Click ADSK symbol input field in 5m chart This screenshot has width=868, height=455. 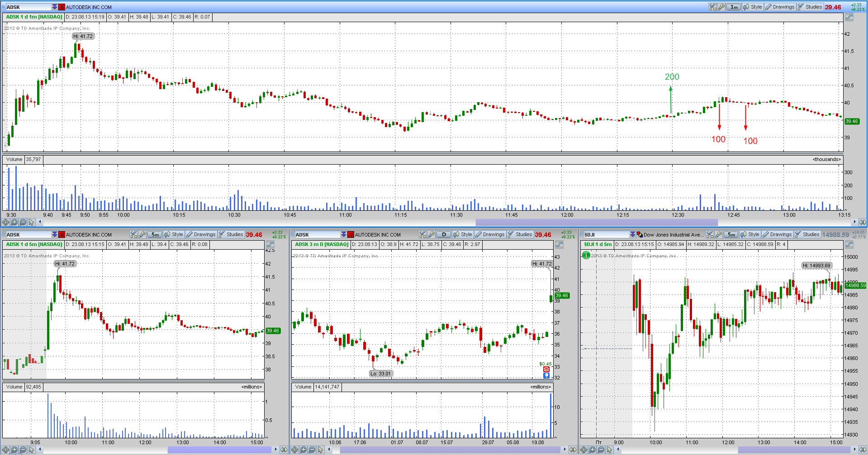28,234
